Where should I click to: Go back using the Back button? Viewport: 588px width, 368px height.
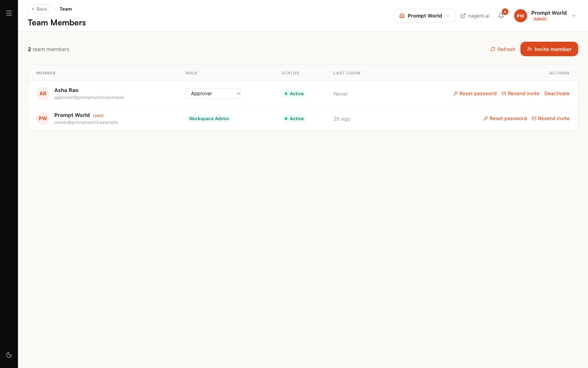click(x=39, y=9)
